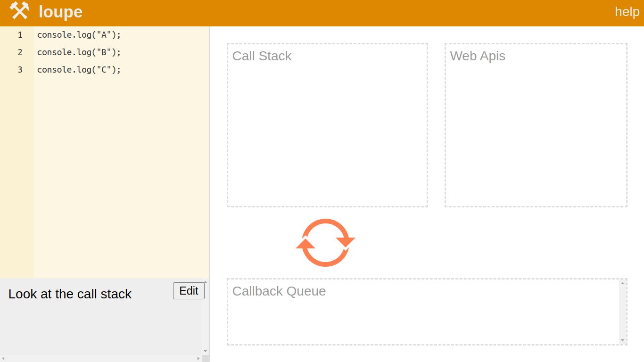
Task: Click the "loupe" title text
Action: point(60,12)
